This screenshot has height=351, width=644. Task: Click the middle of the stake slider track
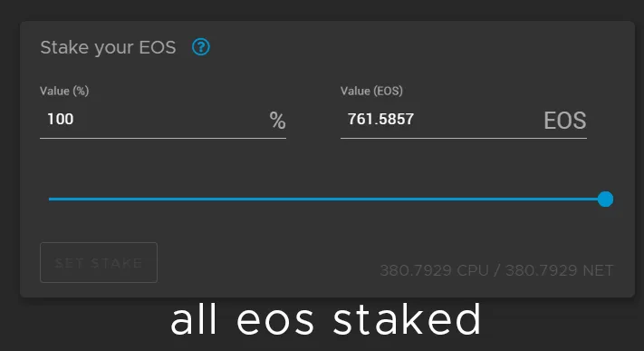pos(327,200)
